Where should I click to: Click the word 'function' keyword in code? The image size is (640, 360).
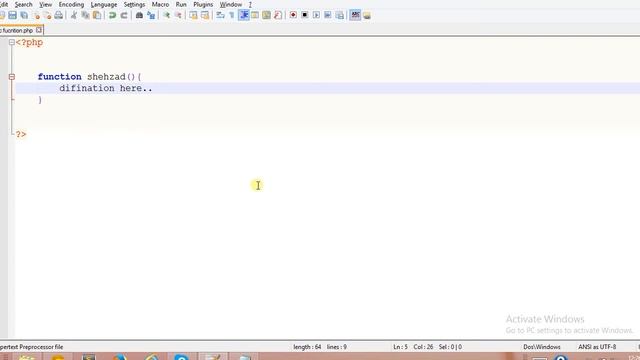click(x=60, y=77)
